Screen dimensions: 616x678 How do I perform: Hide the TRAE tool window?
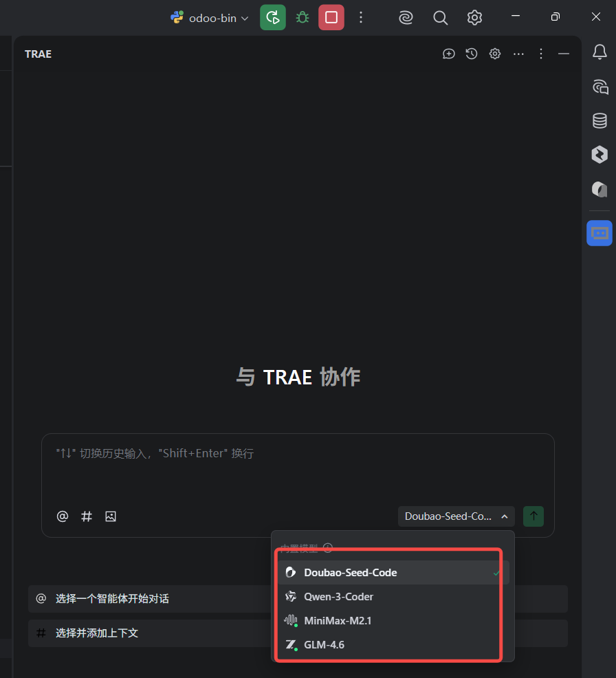564,54
